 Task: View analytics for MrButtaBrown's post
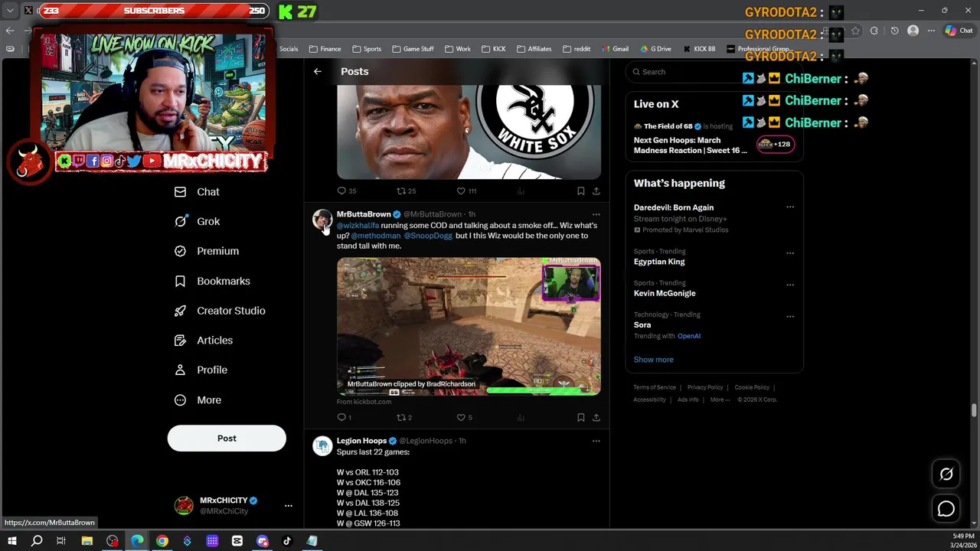521,417
